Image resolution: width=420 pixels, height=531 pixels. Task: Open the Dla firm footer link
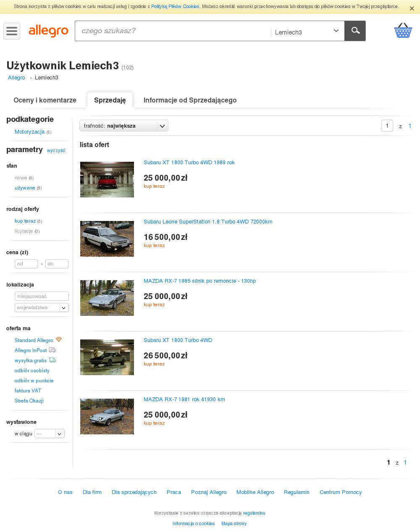(92, 492)
